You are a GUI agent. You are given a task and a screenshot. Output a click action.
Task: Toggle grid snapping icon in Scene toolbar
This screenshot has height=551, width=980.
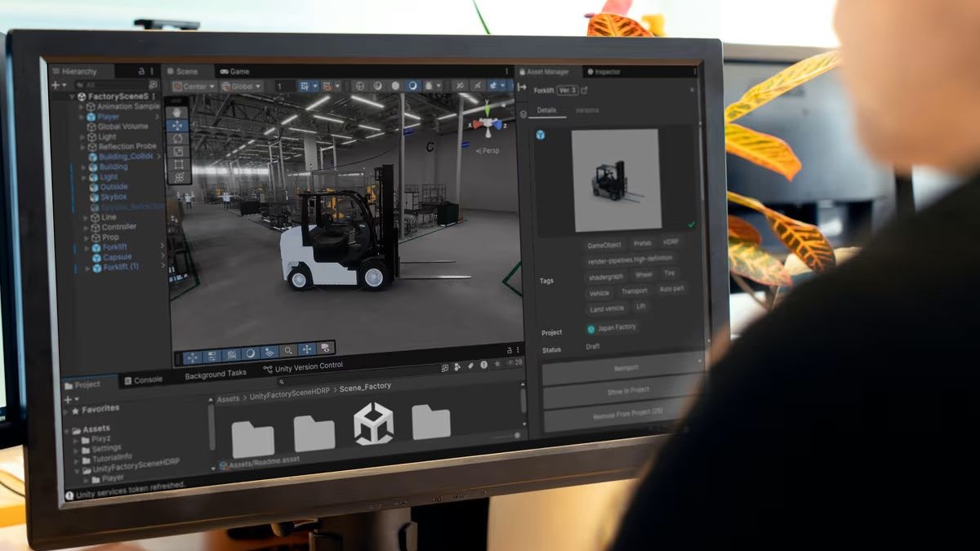[x=327, y=86]
